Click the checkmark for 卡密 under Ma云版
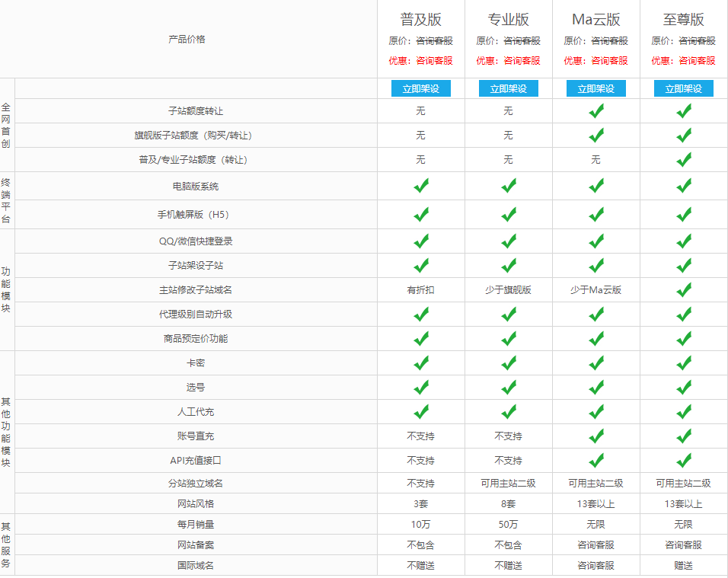Image resolution: width=728 pixels, height=578 pixels. (x=596, y=362)
